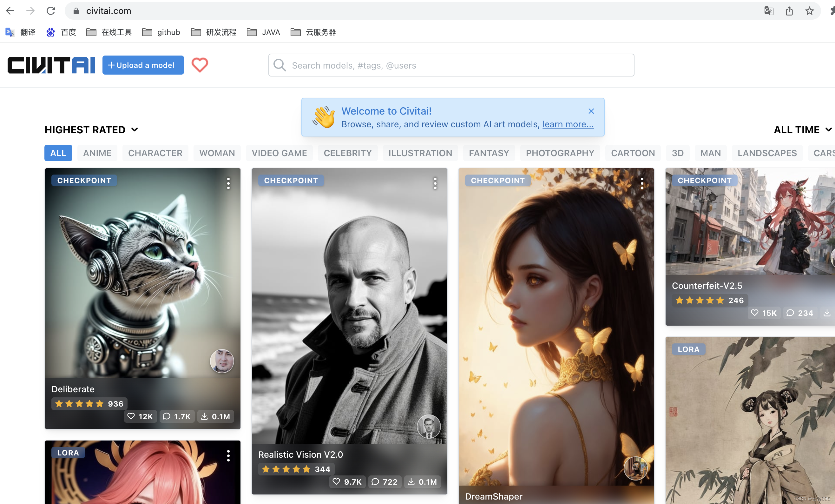Screen dimensions: 835x504
Task: Click the share icon in address bar
Action: click(x=789, y=11)
